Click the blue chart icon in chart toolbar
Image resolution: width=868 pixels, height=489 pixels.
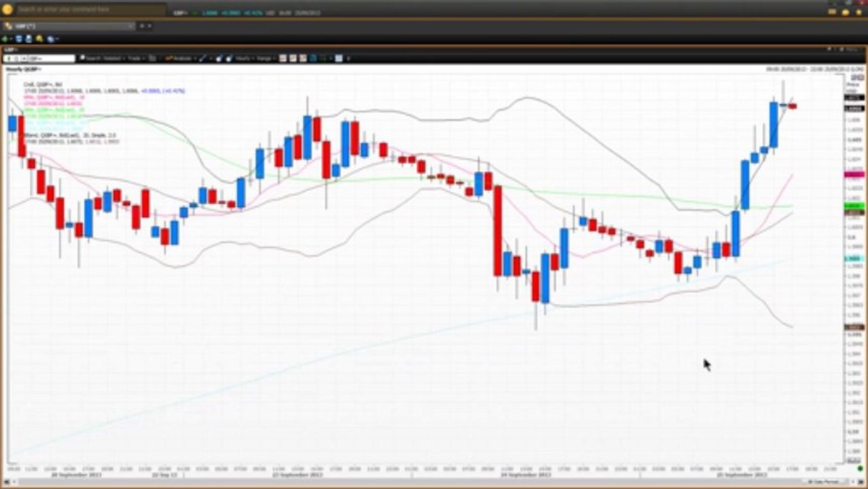point(312,58)
